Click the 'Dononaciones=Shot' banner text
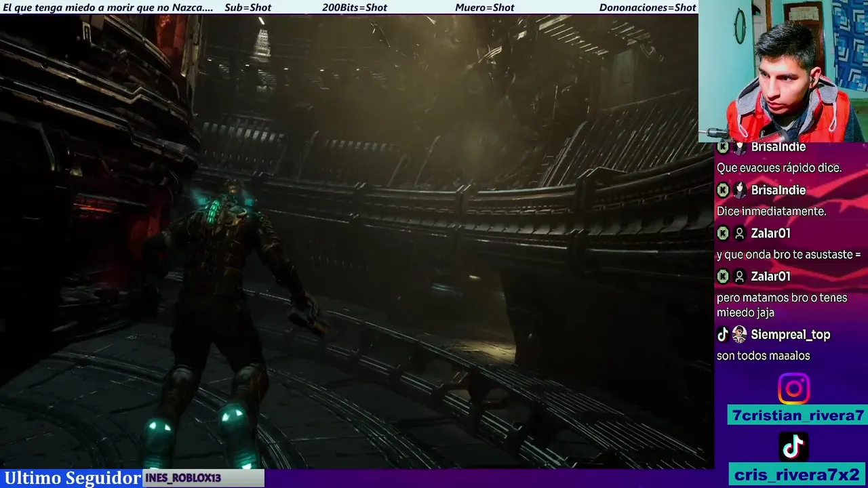The height and width of the screenshot is (488, 868). (x=648, y=7)
